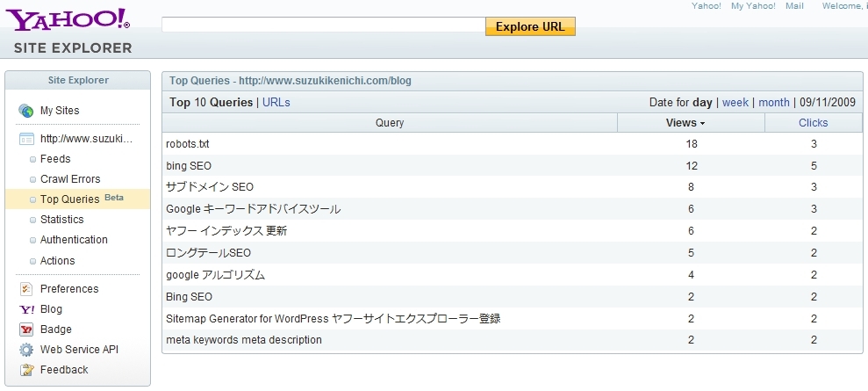Click the Top Queries panel title
The width and height of the screenshot is (868, 391).
pyautogui.click(x=291, y=81)
